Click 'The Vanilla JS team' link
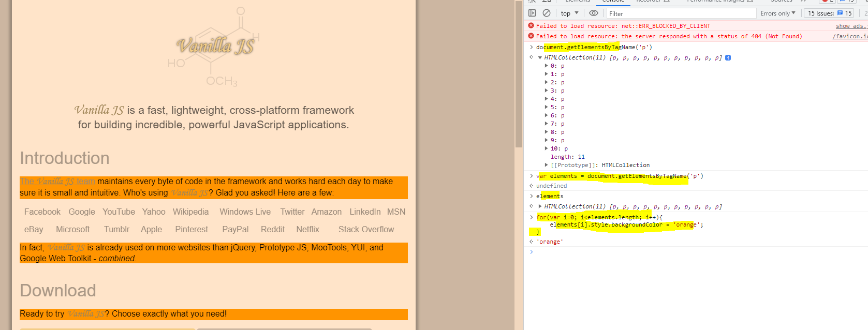 pyautogui.click(x=57, y=181)
